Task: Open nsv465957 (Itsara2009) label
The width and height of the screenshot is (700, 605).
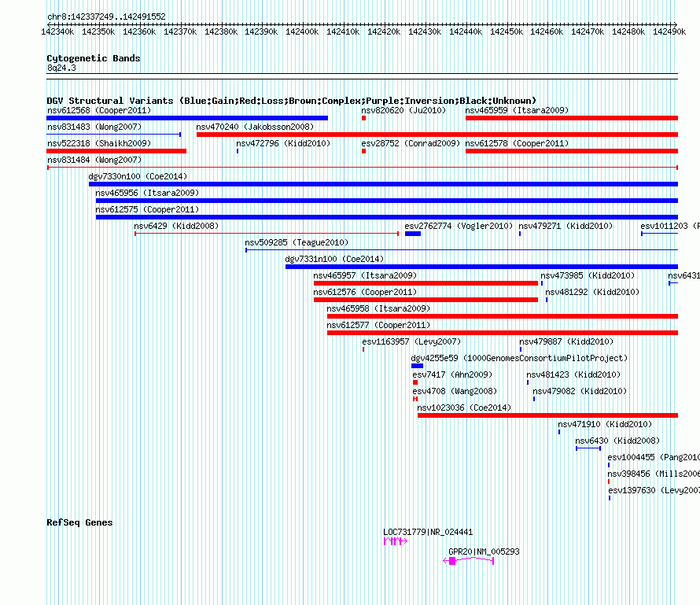Action: (365, 275)
